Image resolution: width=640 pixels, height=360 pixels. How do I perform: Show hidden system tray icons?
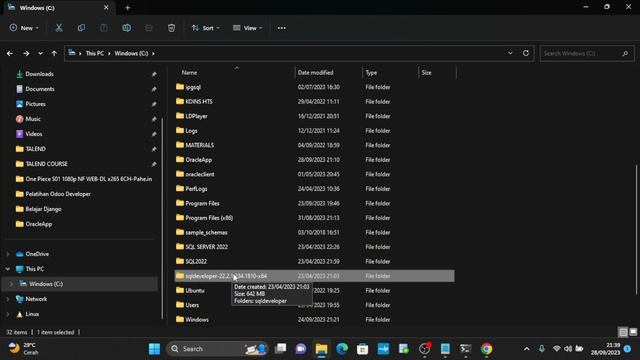tap(527, 349)
